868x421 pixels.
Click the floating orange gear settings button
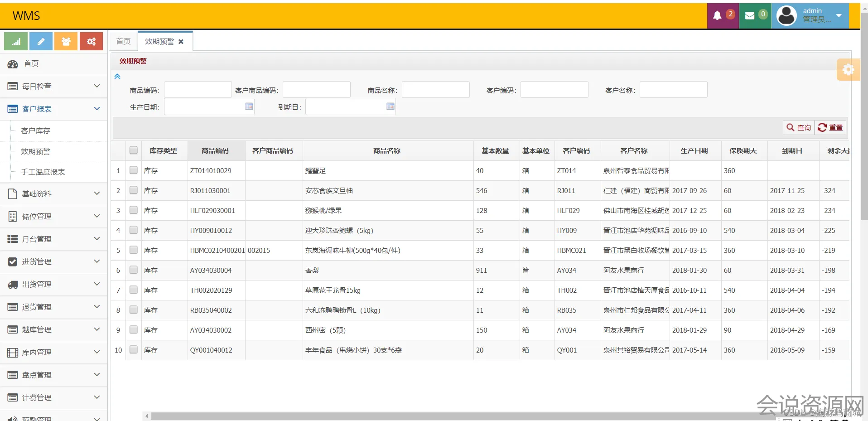(x=848, y=70)
